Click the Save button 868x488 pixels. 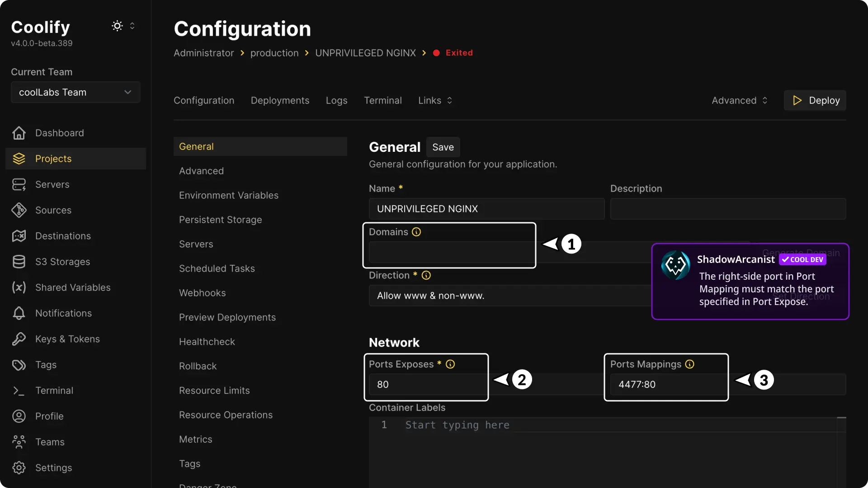click(x=443, y=147)
